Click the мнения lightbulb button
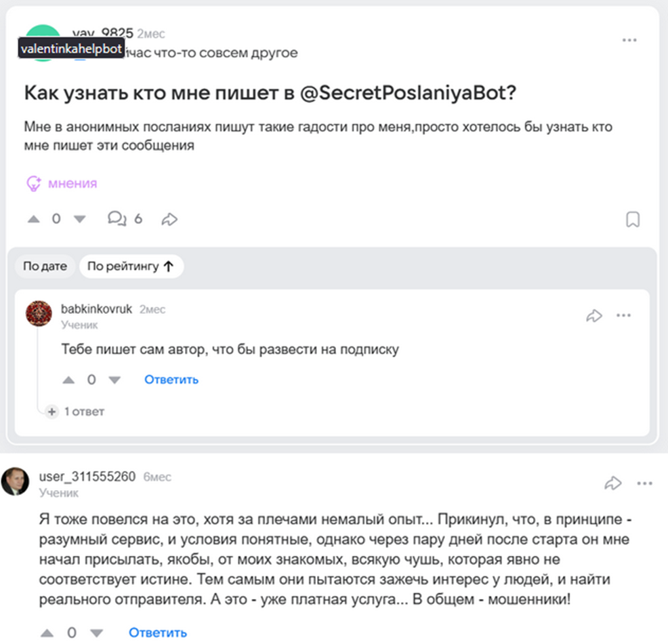This screenshot has width=668, height=644. tap(62, 183)
